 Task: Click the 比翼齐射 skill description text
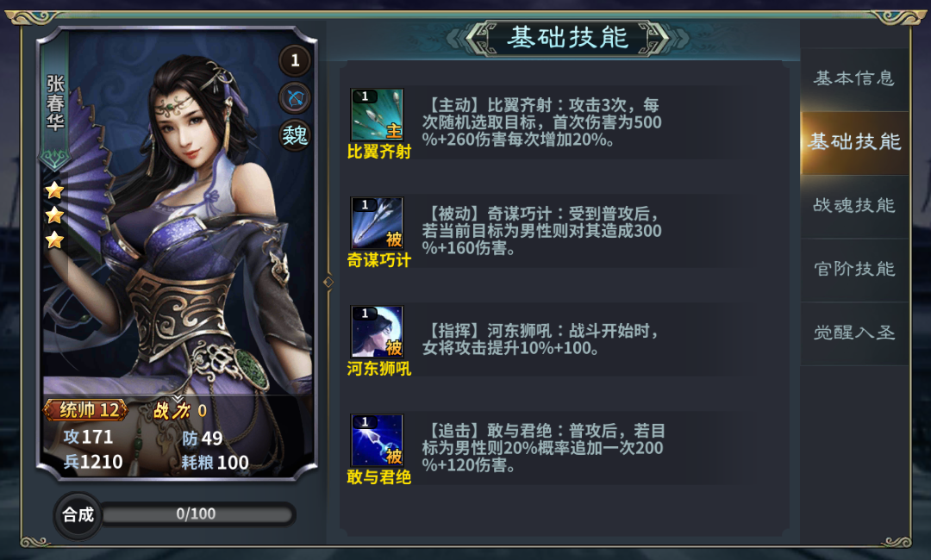[x=541, y=123]
